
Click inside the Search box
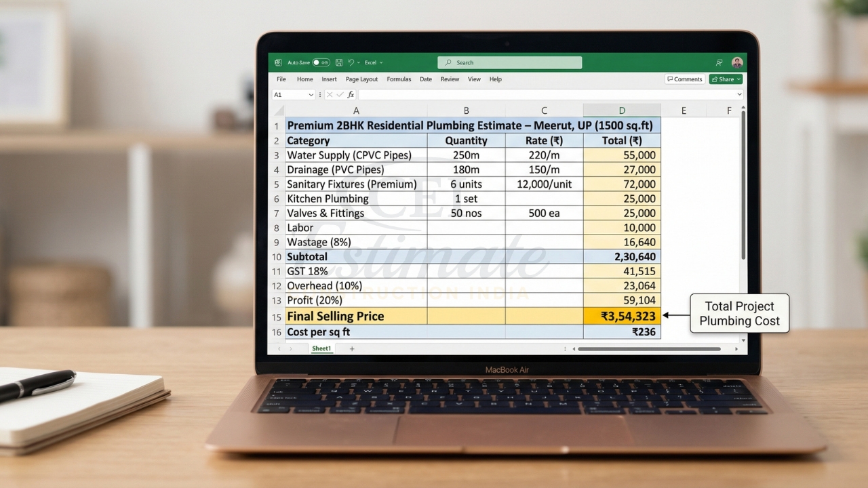509,62
